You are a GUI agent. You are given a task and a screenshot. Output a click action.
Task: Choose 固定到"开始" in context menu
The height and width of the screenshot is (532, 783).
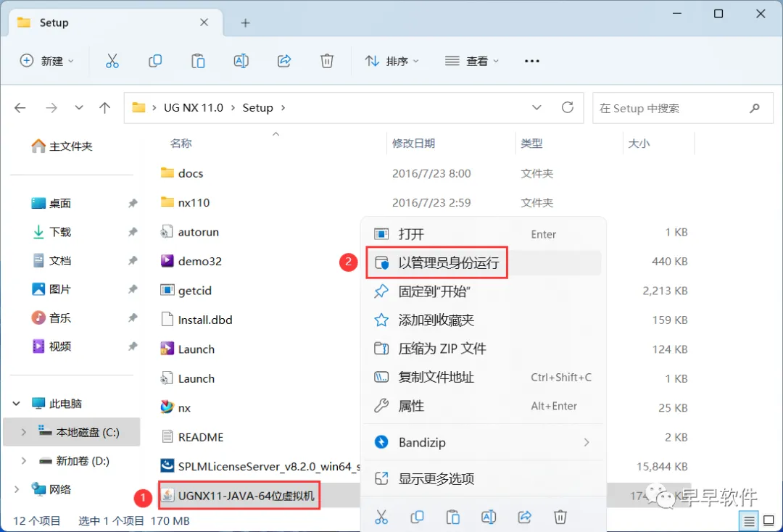tap(484, 291)
